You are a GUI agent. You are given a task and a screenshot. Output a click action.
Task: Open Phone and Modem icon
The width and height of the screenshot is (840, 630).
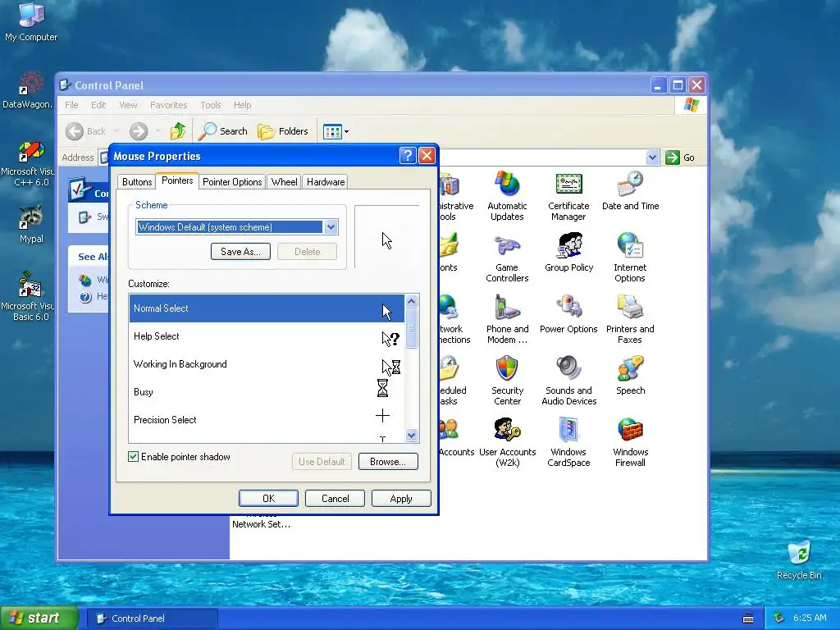pos(507,319)
